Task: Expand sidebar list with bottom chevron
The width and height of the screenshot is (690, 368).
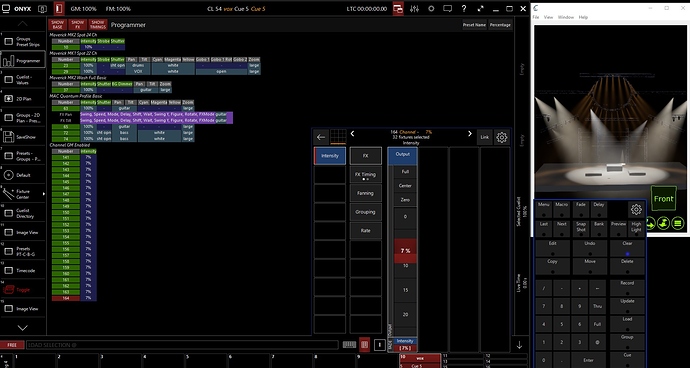Action: click(23, 328)
